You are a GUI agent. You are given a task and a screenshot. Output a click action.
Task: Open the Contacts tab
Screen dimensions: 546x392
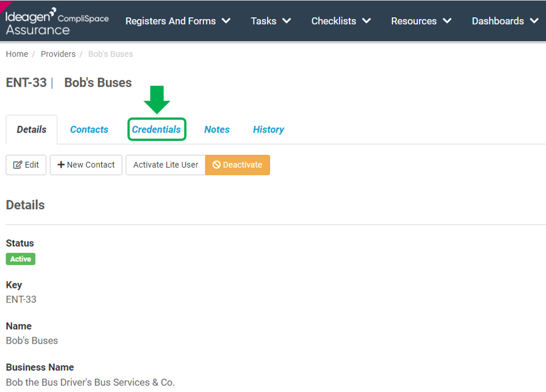89,129
